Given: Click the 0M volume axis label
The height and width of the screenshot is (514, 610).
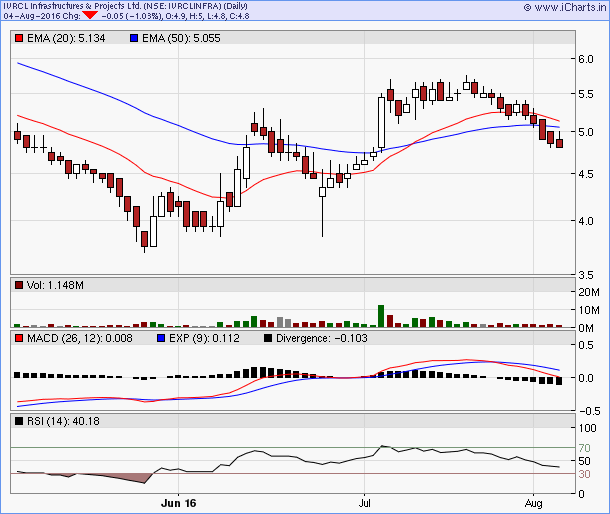Looking at the screenshot, I should 586,328.
